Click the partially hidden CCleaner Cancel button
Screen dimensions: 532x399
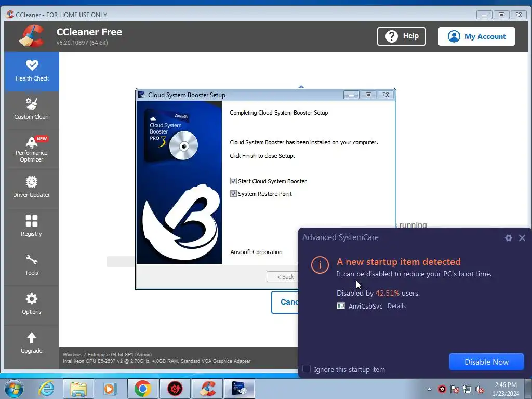point(285,302)
